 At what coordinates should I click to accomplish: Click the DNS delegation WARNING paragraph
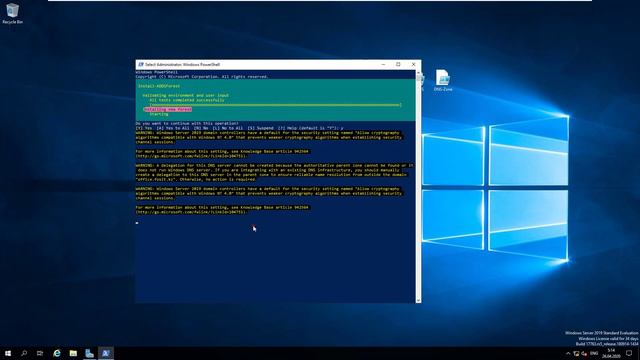[x=274, y=172]
